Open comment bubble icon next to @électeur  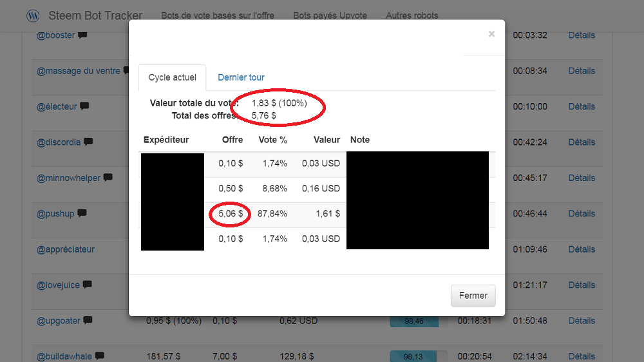84,106
